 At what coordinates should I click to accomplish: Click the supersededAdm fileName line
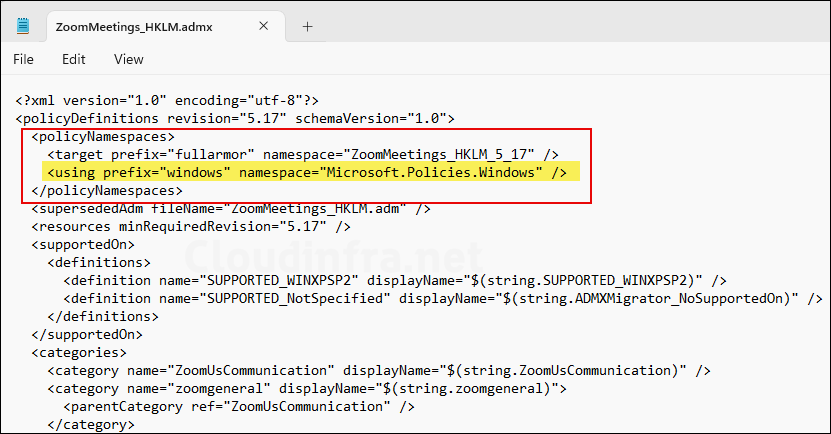231,209
